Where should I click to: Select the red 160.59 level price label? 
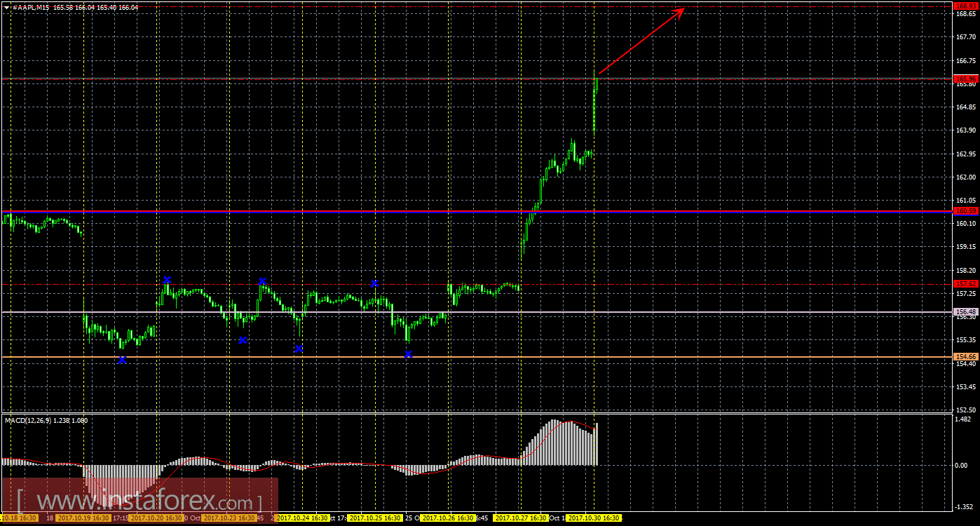point(966,210)
